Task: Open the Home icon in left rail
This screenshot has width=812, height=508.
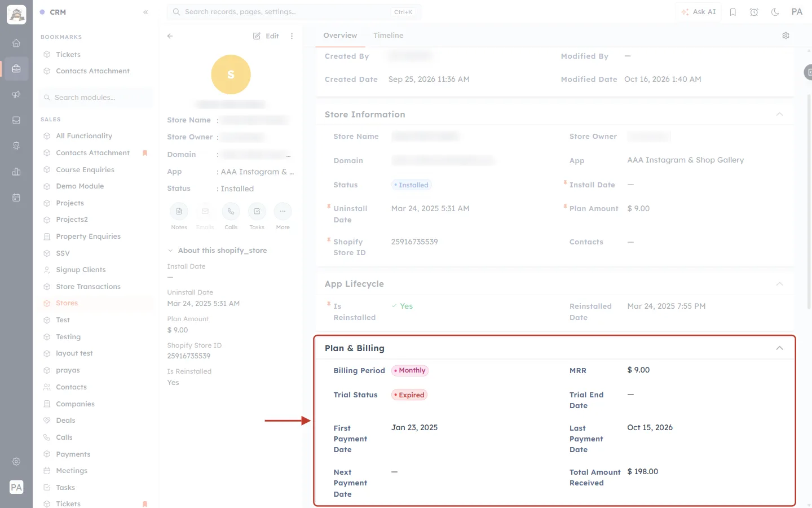Action: tap(16, 43)
